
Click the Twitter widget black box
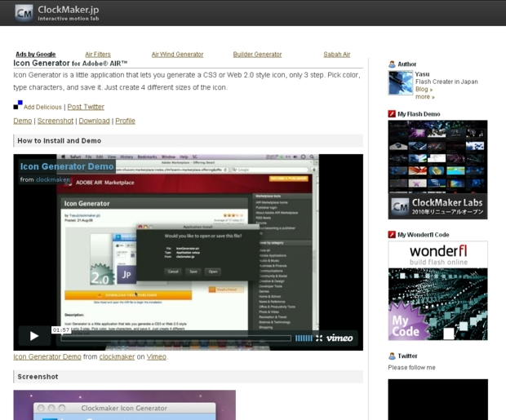438,400
